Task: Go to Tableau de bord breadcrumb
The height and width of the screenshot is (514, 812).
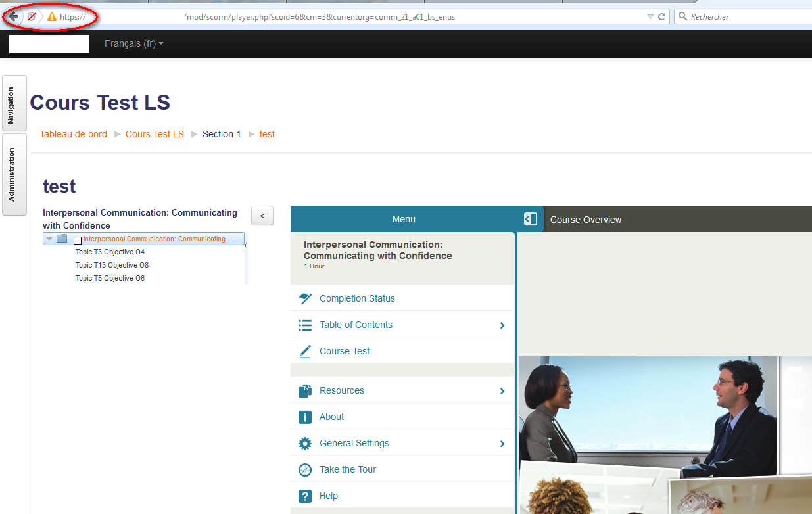Action: (73, 134)
